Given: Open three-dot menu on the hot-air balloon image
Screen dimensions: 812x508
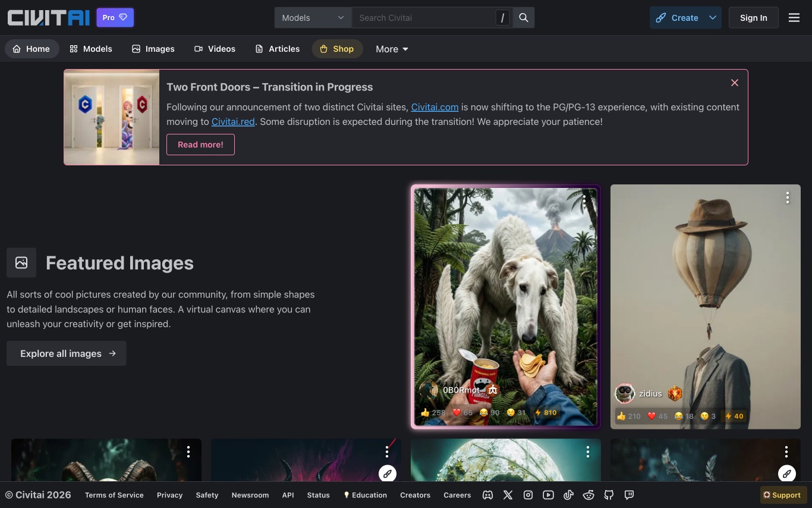Looking at the screenshot, I should click(787, 198).
